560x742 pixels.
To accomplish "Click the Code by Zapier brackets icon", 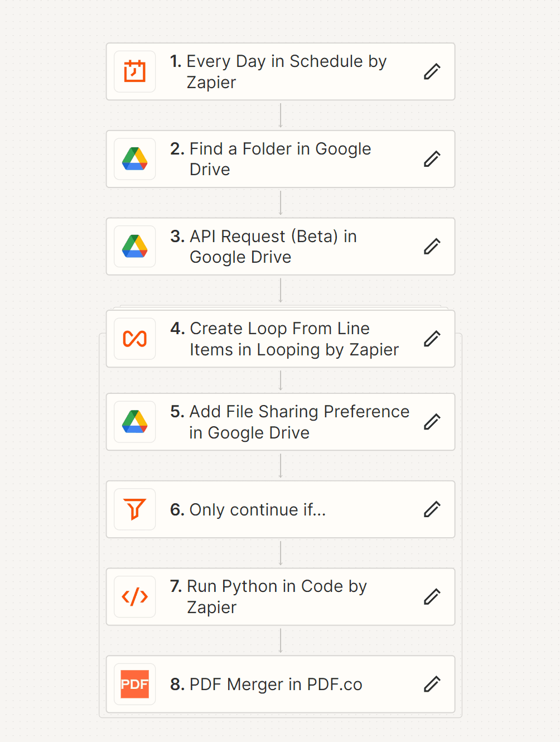I will click(x=134, y=597).
